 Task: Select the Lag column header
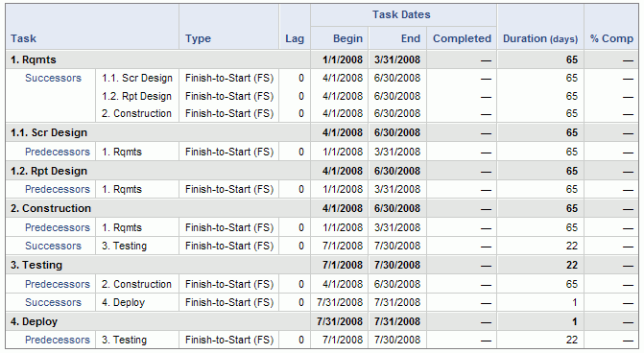295,38
